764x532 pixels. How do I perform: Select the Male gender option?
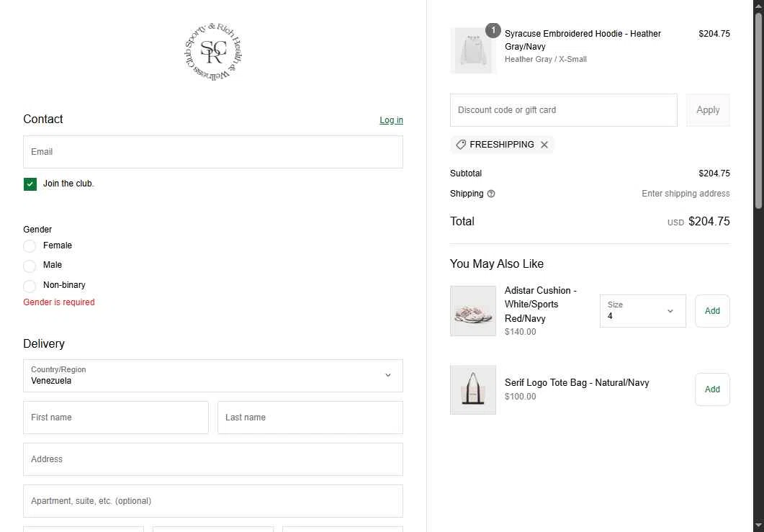click(30, 266)
